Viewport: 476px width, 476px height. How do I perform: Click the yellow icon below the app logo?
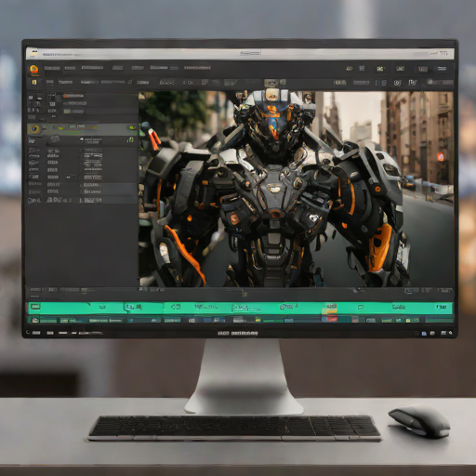pyautogui.click(x=34, y=82)
